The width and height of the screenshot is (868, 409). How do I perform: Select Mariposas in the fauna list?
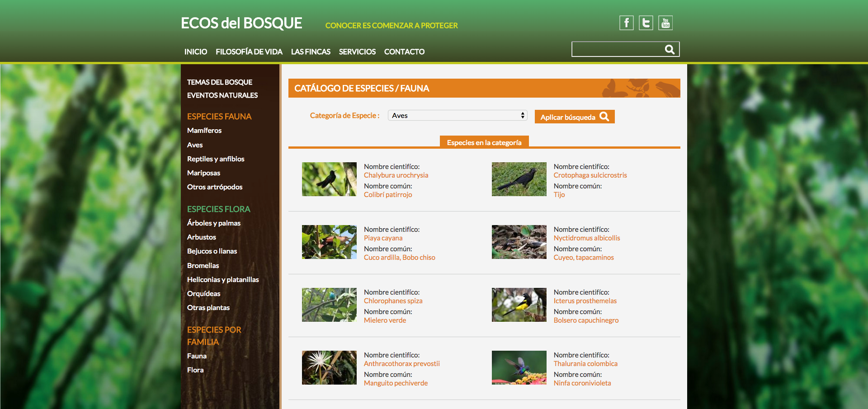pyautogui.click(x=203, y=173)
